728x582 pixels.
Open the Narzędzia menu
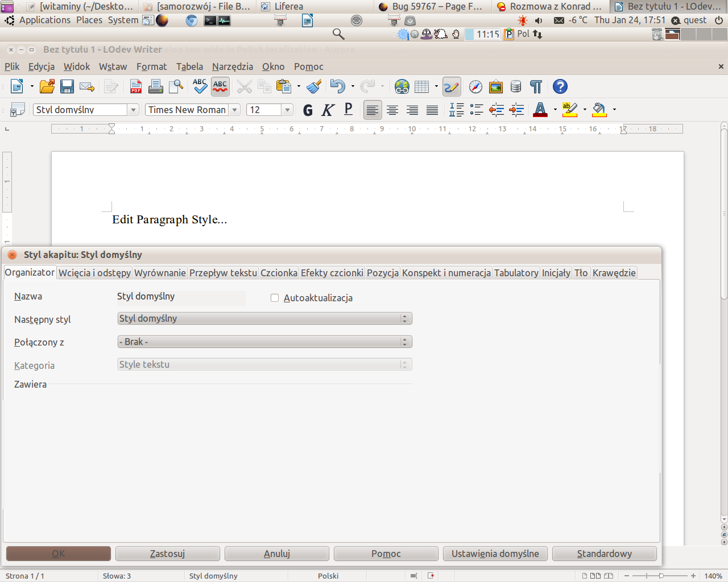pos(232,66)
